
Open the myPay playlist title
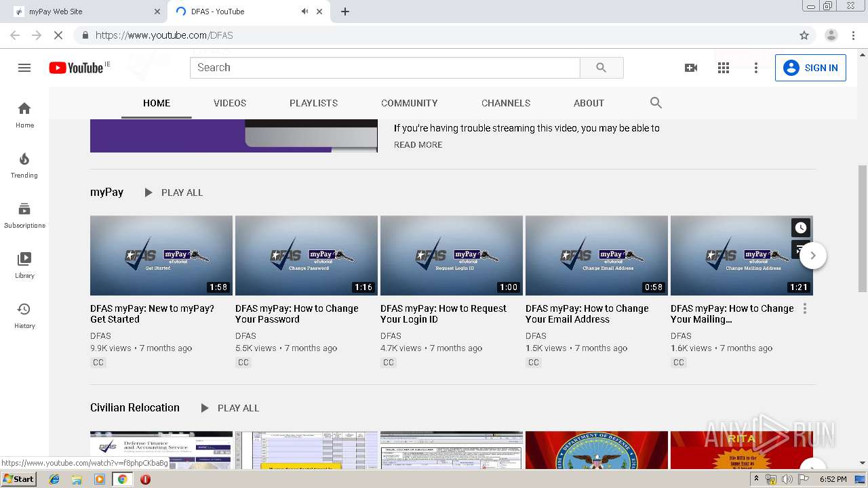coord(106,192)
